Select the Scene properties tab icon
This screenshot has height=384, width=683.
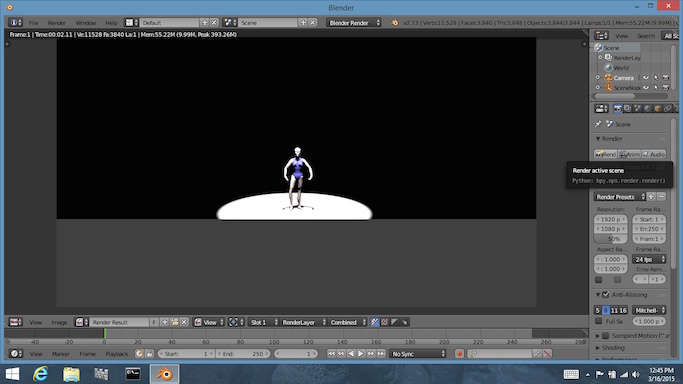click(x=637, y=108)
